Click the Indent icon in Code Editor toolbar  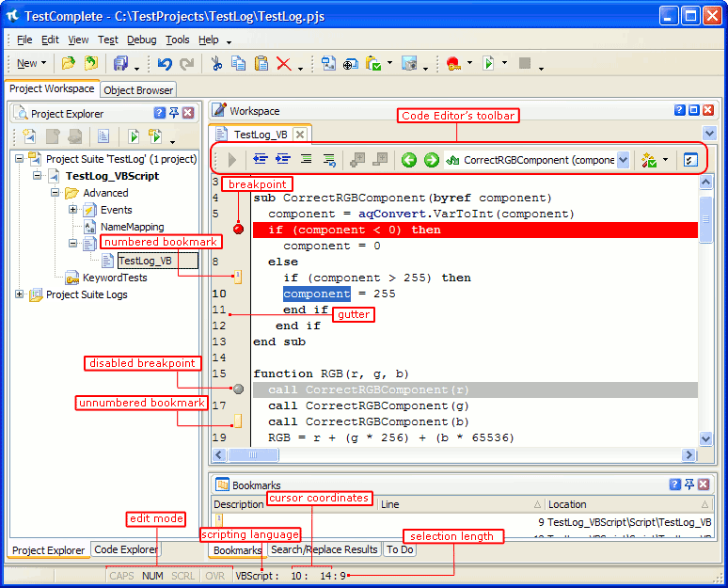pyautogui.click(x=283, y=159)
